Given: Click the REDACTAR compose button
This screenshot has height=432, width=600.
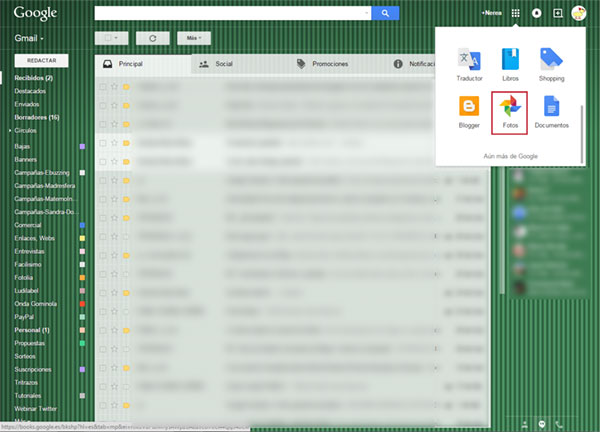Looking at the screenshot, I should tap(41, 60).
